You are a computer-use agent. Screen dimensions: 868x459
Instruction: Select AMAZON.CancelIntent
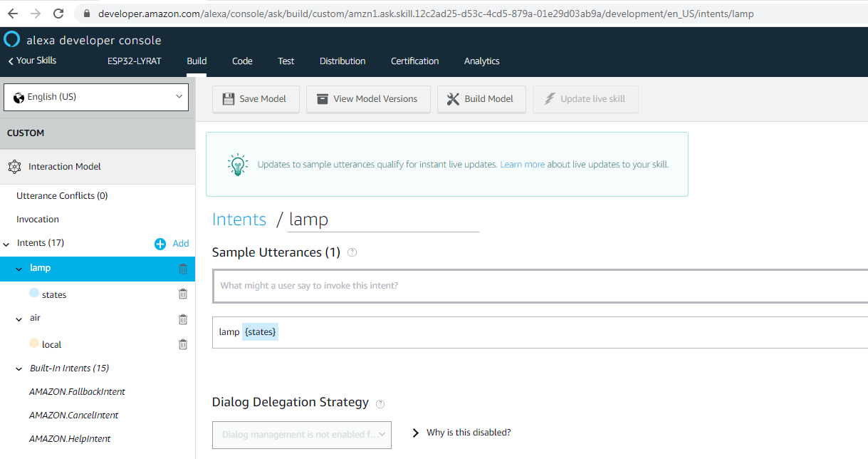tap(74, 416)
